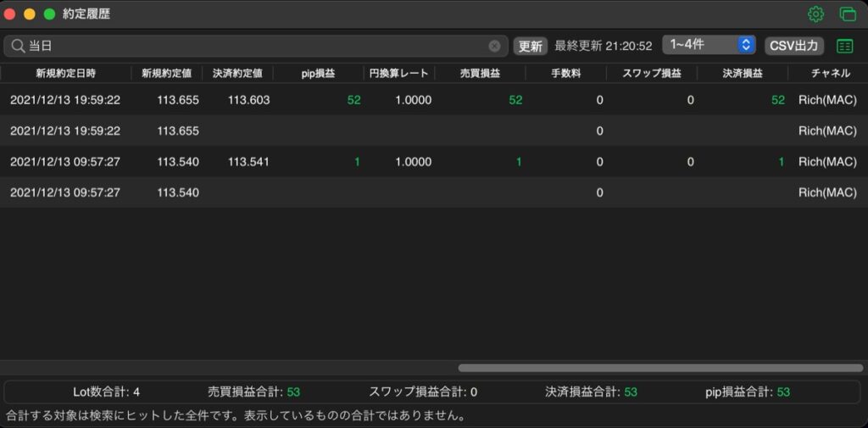
Task: Open the 1~4件 page range dropdown
Action: (x=709, y=45)
